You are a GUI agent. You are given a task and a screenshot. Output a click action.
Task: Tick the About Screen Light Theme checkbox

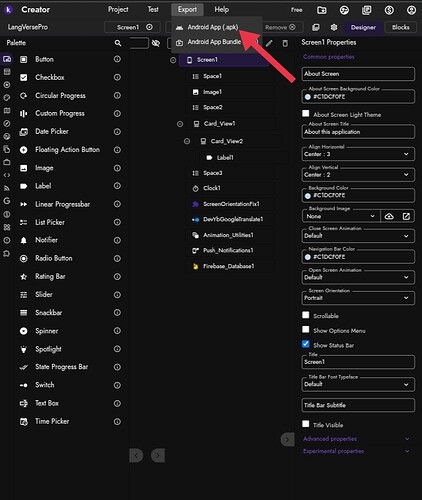pos(306,113)
